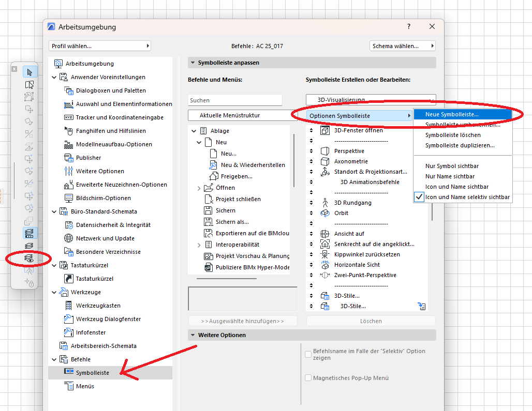532x411 pixels.
Task: Select Werkzeug Dialogfenster entry
Action: coord(108,319)
